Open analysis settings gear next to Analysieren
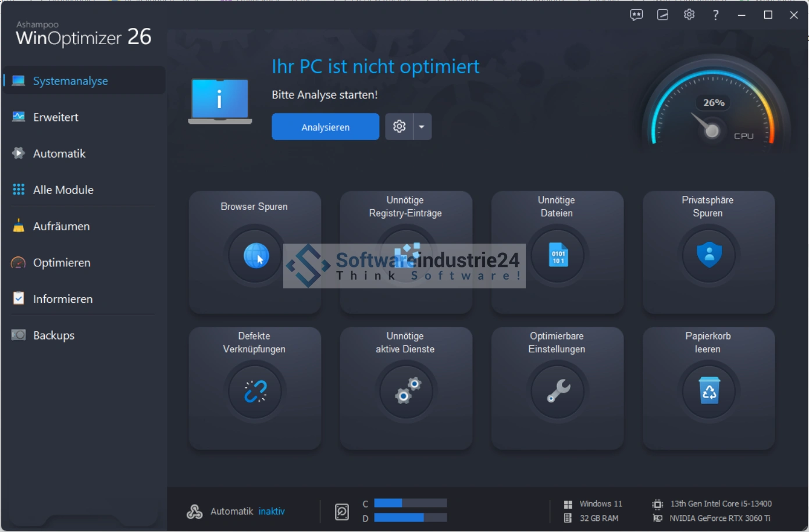 (x=399, y=127)
